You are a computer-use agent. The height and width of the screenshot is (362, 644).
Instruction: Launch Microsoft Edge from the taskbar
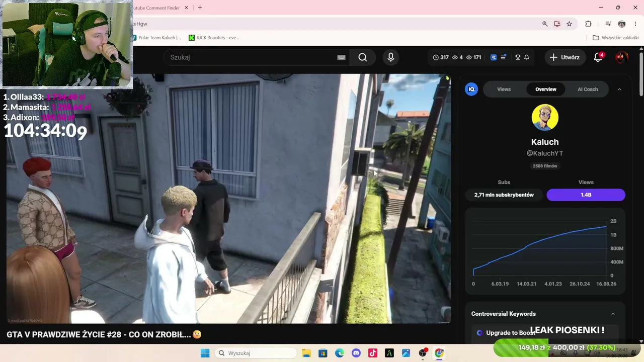point(340,353)
